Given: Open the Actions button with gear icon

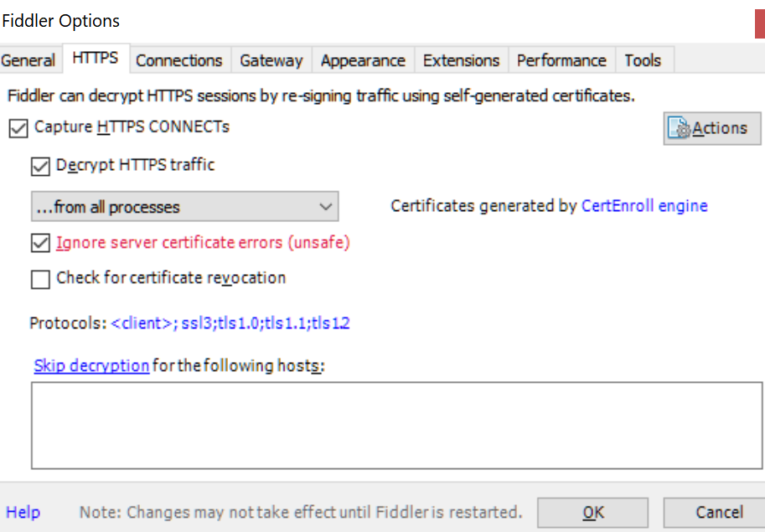Looking at the screenshot, I should (712, 128).
